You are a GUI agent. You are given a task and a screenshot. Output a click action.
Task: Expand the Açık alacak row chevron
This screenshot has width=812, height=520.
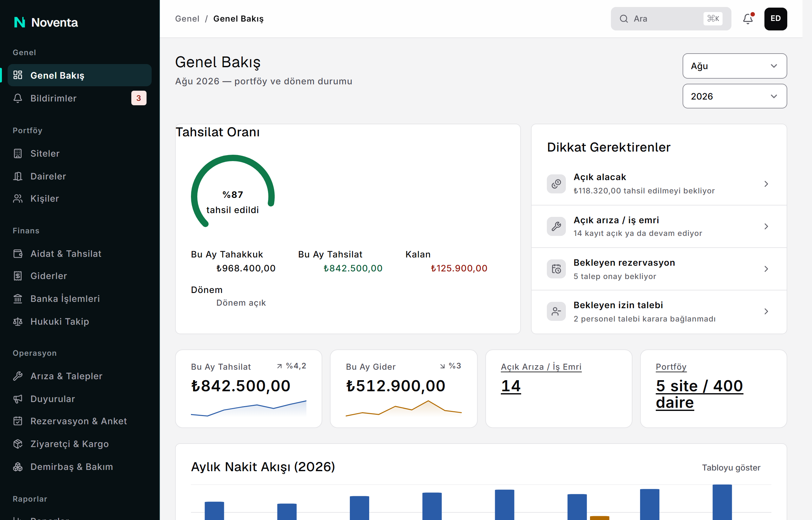tap(766, 184)
